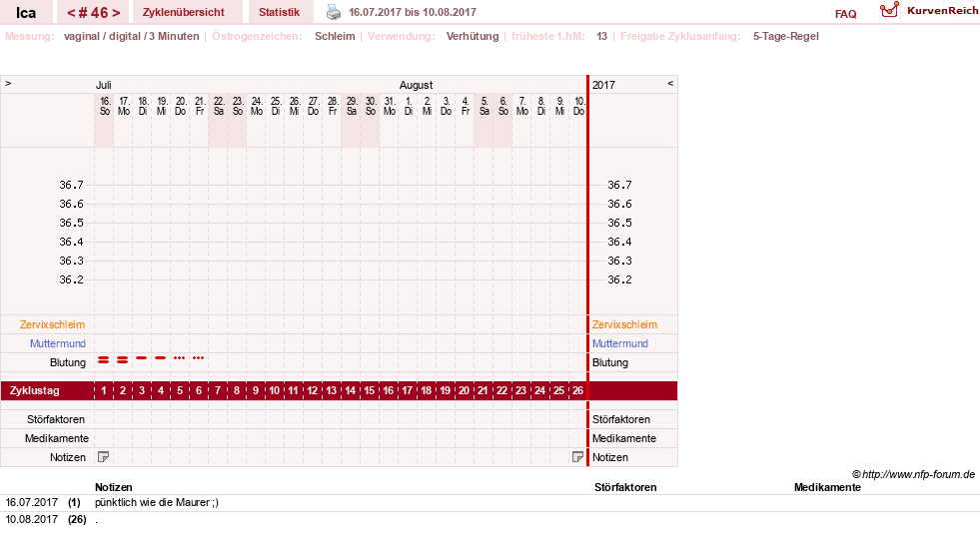Open the Zyklenübersicht tab
The height and width of the screenshot is (546, 980).
(x=183, y=12)
